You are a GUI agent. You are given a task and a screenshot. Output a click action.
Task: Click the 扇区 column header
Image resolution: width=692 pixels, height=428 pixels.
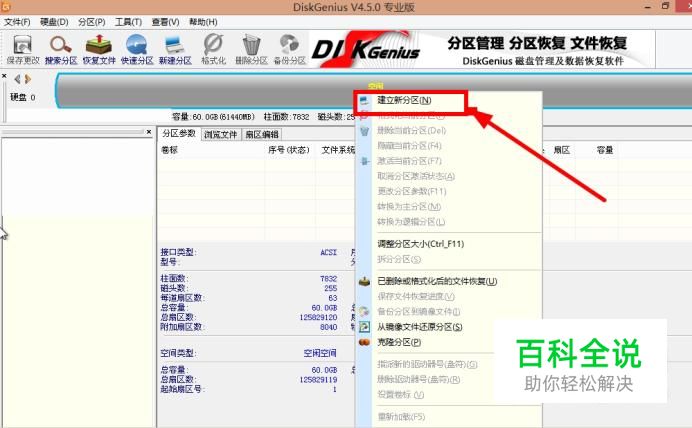point(562,150)
